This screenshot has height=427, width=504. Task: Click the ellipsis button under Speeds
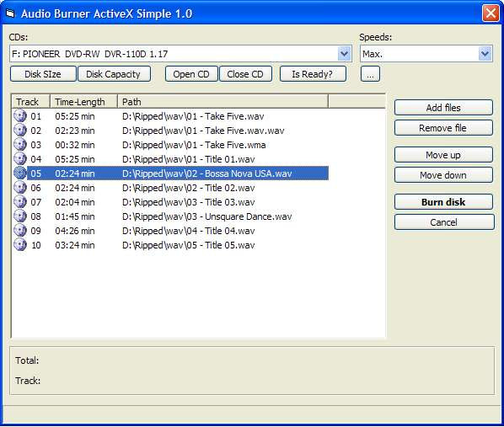click(370, 74)
